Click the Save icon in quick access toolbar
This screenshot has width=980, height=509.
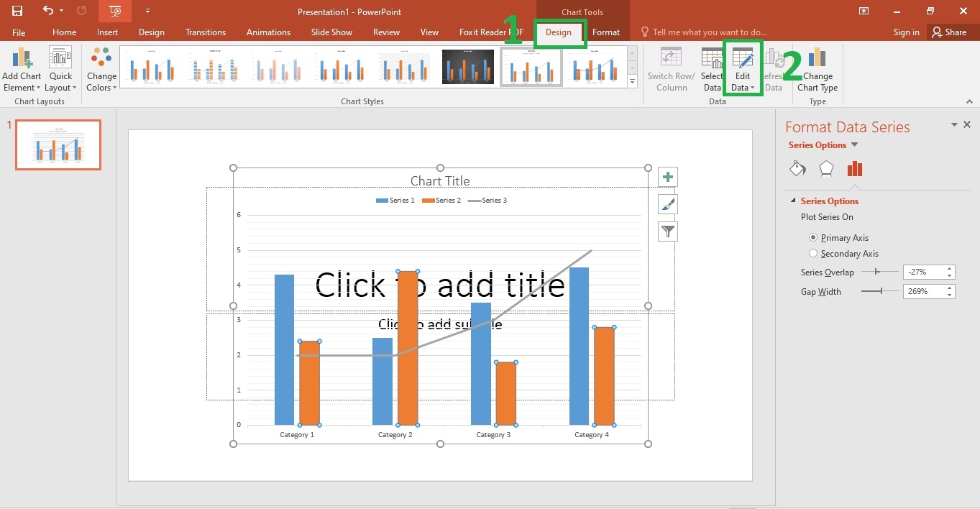(x=17, y=11)
